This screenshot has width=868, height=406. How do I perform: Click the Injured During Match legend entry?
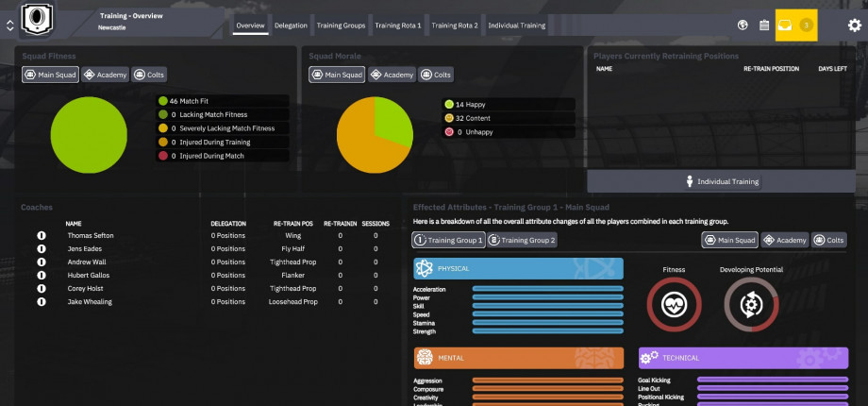point(223,156)
